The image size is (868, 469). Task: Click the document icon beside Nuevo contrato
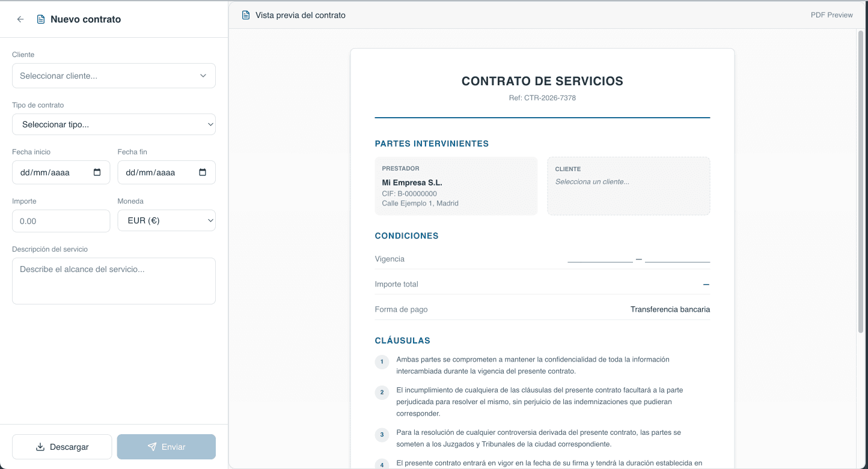pyautogui.click(x=40, y=19)
